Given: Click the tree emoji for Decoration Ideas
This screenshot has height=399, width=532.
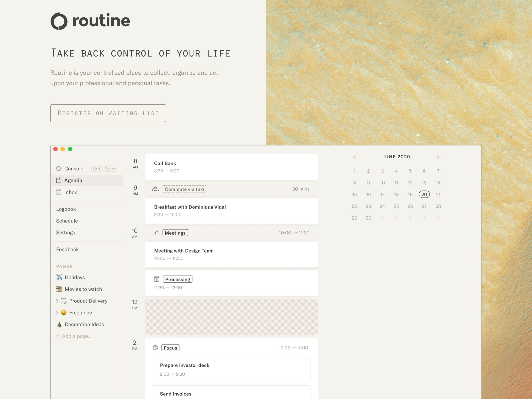Looking at the screenshot, I should coord(59,324).
